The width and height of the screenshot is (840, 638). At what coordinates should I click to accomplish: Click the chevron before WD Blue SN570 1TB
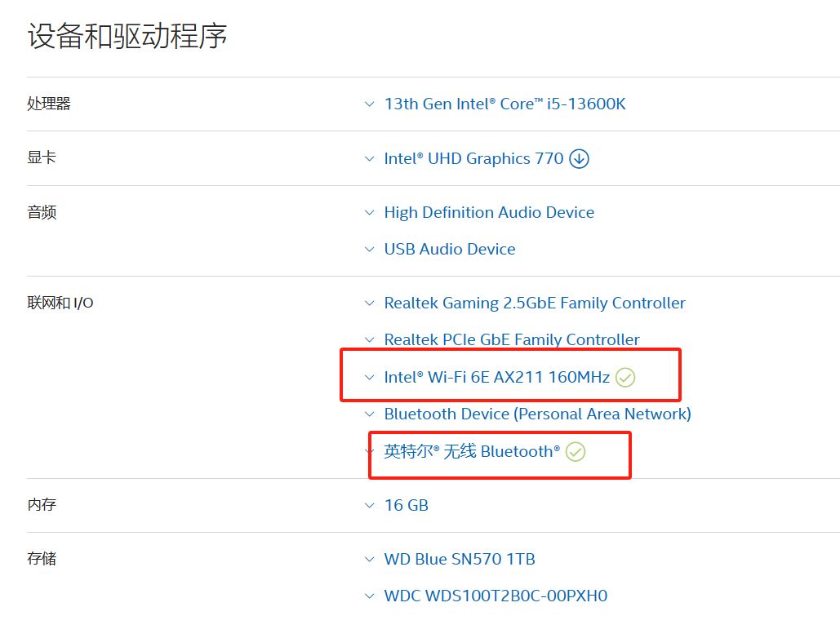[x=369, y=559]
